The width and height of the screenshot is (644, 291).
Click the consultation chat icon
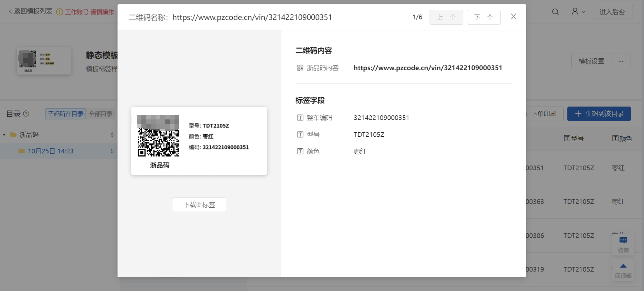click(623, 240)
